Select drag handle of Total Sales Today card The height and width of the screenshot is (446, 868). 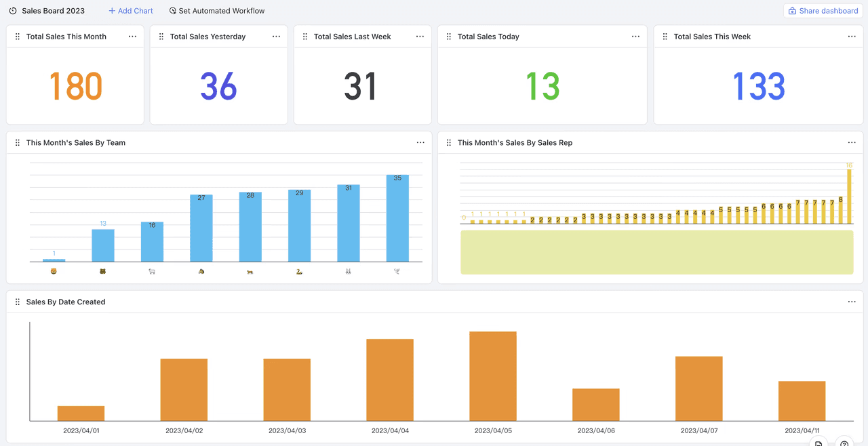pos(449,37)
